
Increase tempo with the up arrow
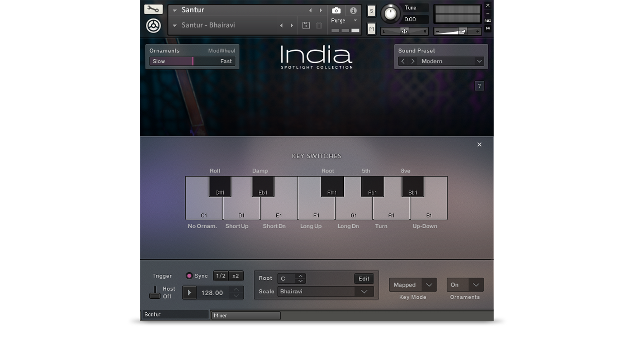[236, 289]
